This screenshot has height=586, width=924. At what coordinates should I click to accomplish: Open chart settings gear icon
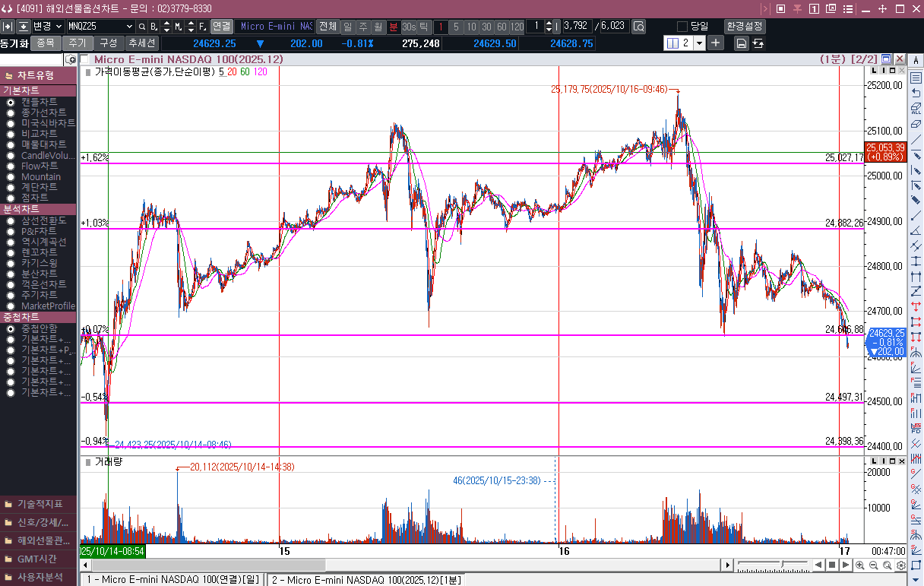[900, 565]
